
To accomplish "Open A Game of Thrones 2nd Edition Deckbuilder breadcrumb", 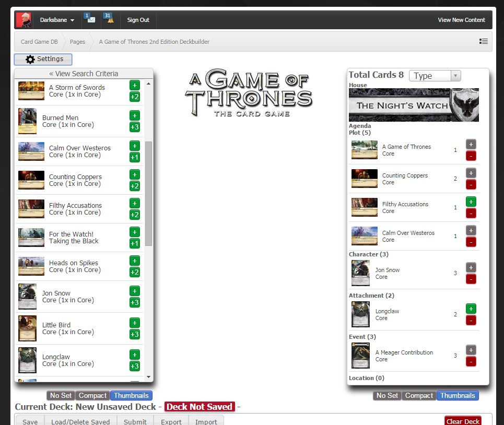I will (x=154, y=42).
